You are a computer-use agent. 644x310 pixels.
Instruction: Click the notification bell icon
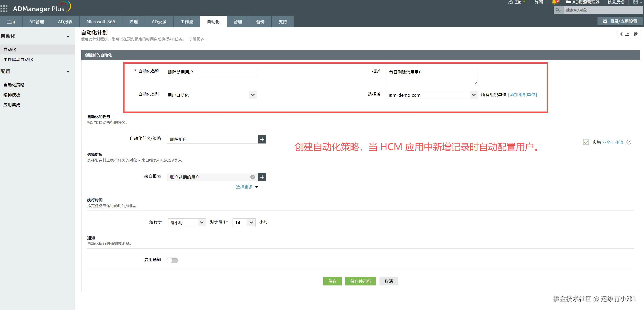[x=554, y=2]
